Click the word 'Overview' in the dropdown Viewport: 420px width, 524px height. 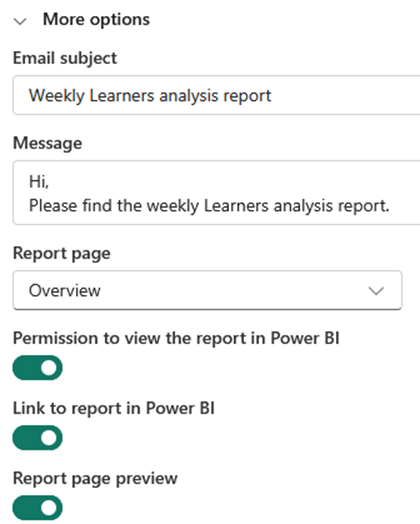pyautogui.click(x=64, y=290)
